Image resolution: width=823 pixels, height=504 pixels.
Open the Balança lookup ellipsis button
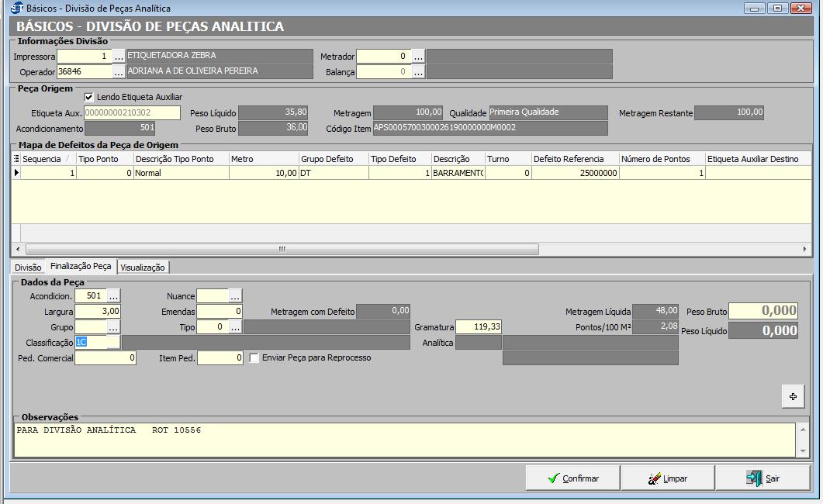pos(418,72)
